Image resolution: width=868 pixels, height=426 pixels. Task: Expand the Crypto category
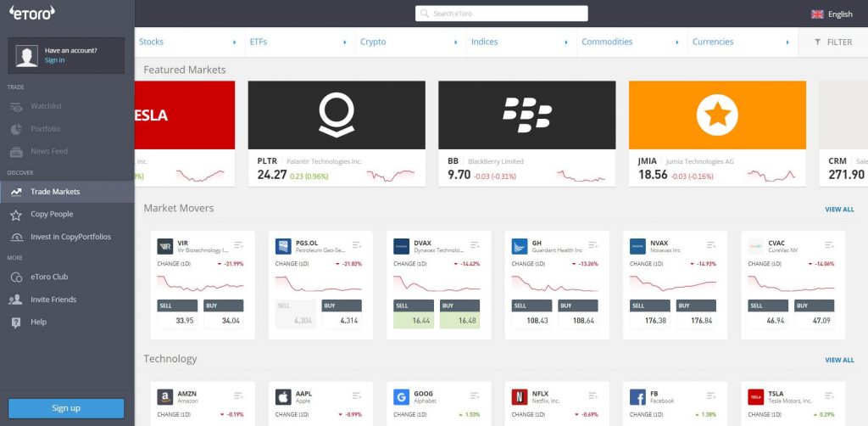(x=409, y=42)
